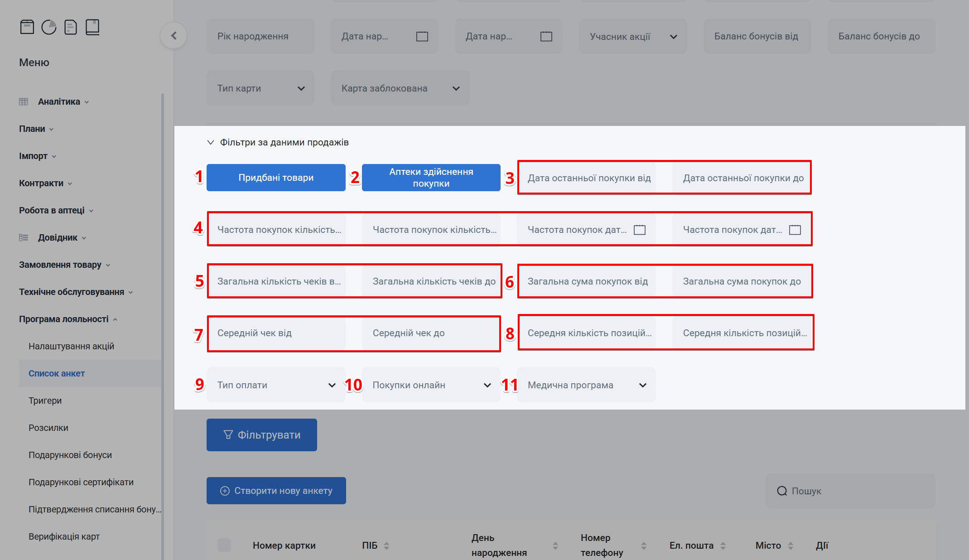Open calendar picker in Дата народження field

(x=422, y=36)
